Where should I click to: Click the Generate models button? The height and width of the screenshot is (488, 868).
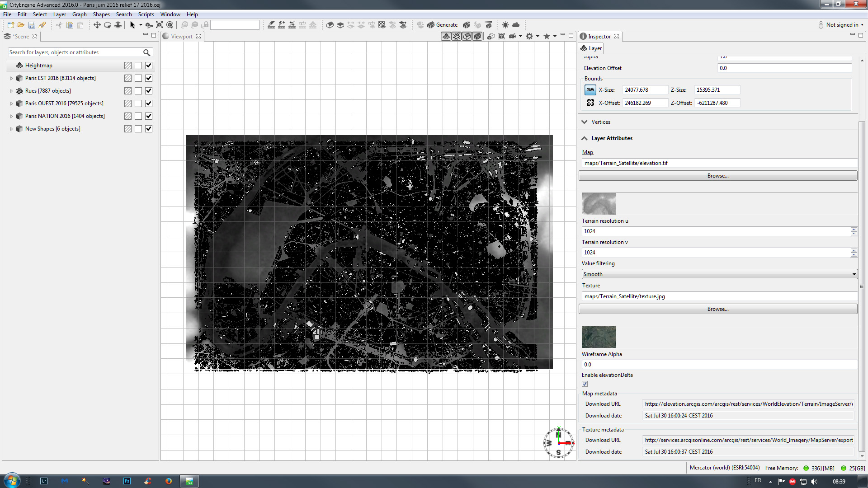[x=443, y=25]
